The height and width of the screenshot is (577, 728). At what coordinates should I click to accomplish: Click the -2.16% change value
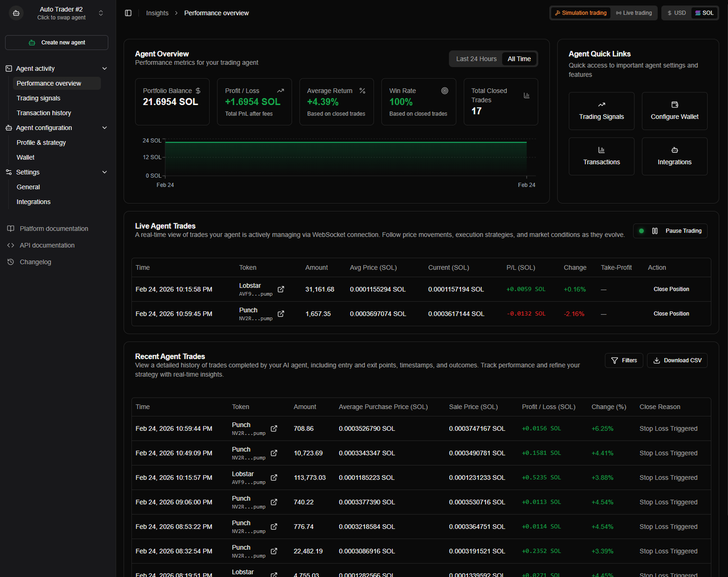(x=574, y=314)
